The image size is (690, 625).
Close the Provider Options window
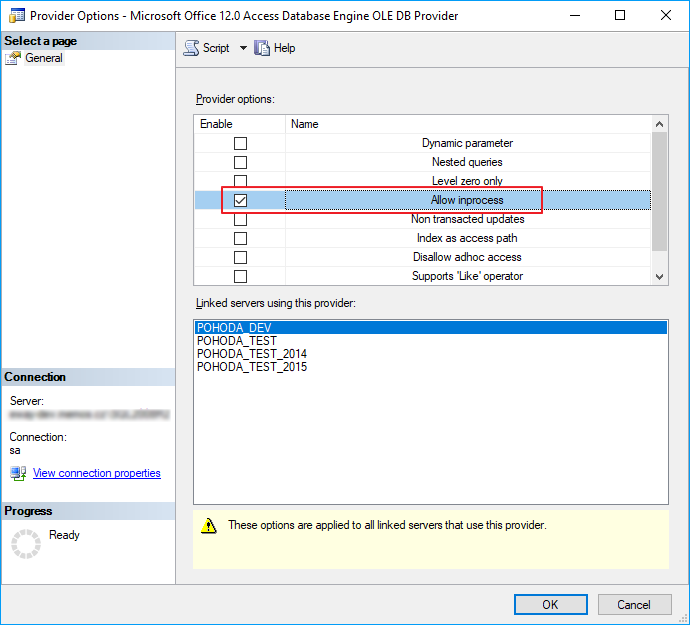pyautogui.click(x=666, y=15)
